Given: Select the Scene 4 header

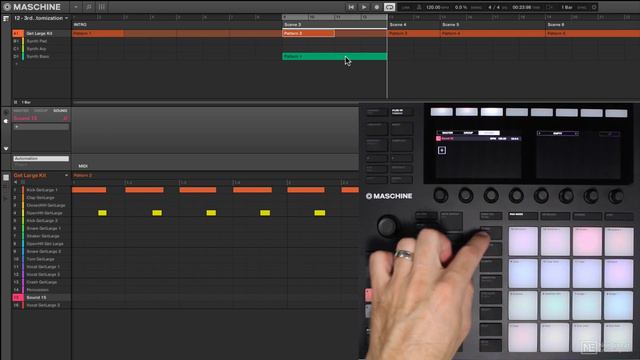Looking at the screenshot, I should click(398, 25).
